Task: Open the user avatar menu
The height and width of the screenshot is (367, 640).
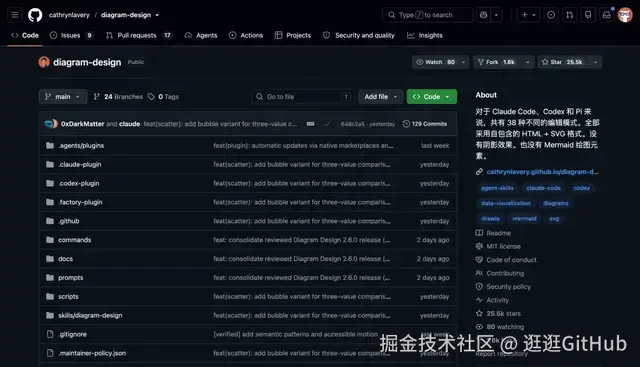Action: [x=625, y=15]
